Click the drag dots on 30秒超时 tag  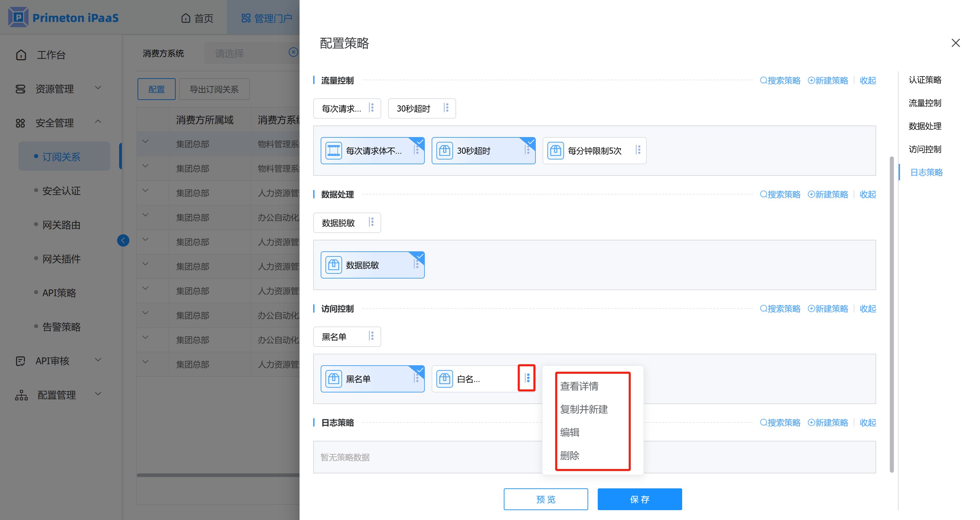(447, 108)
